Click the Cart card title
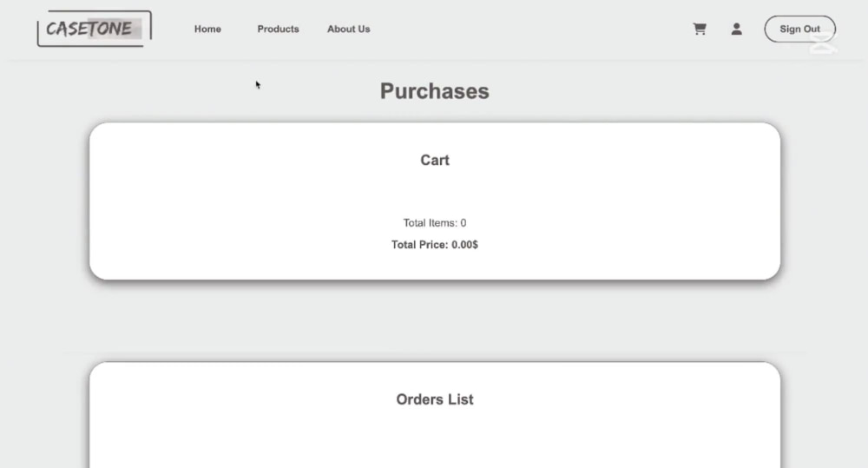 [435, 160]
